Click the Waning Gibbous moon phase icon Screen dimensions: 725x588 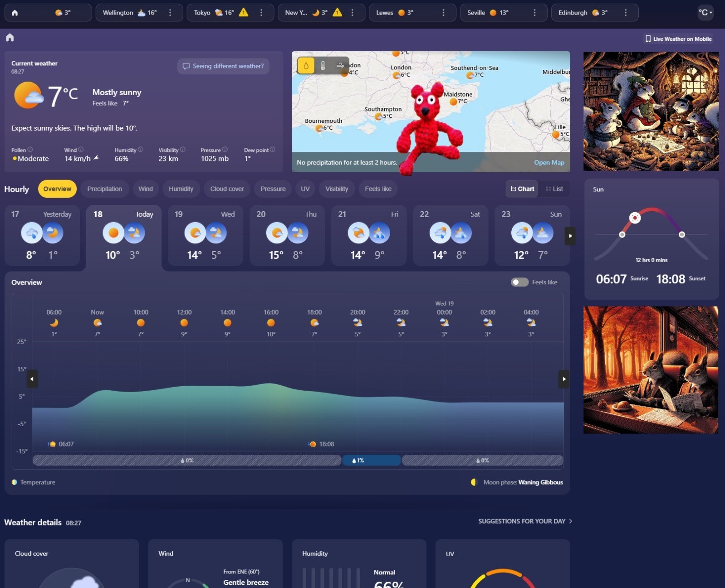474,482
